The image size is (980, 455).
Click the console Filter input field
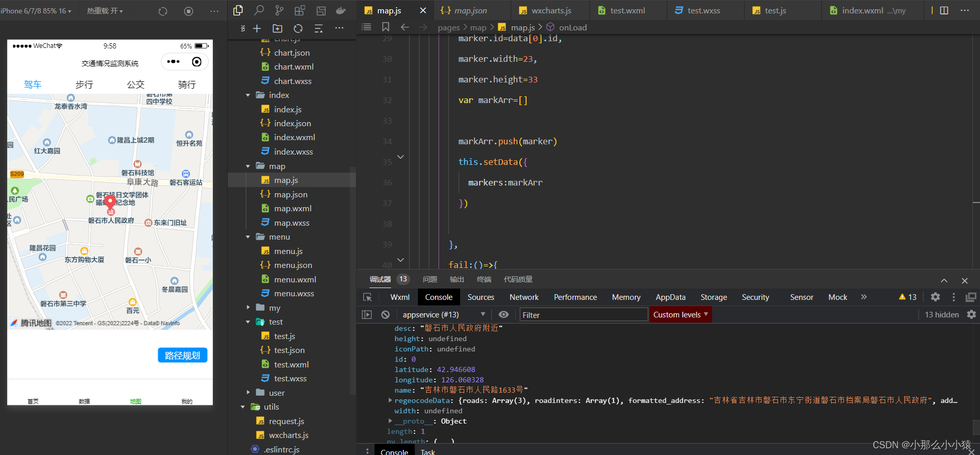pyautogui.click(x=583, y=314)
